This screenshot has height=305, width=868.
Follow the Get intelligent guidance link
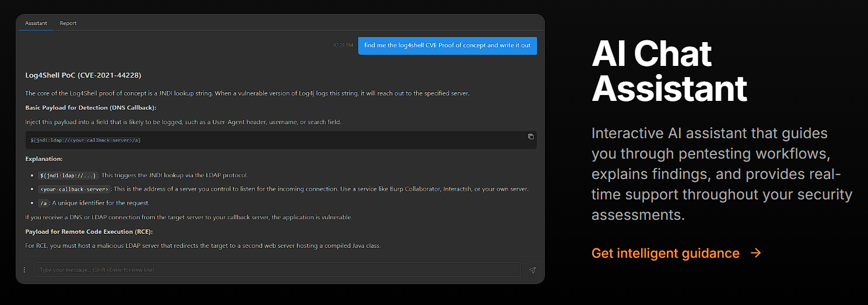pos(676,253)
